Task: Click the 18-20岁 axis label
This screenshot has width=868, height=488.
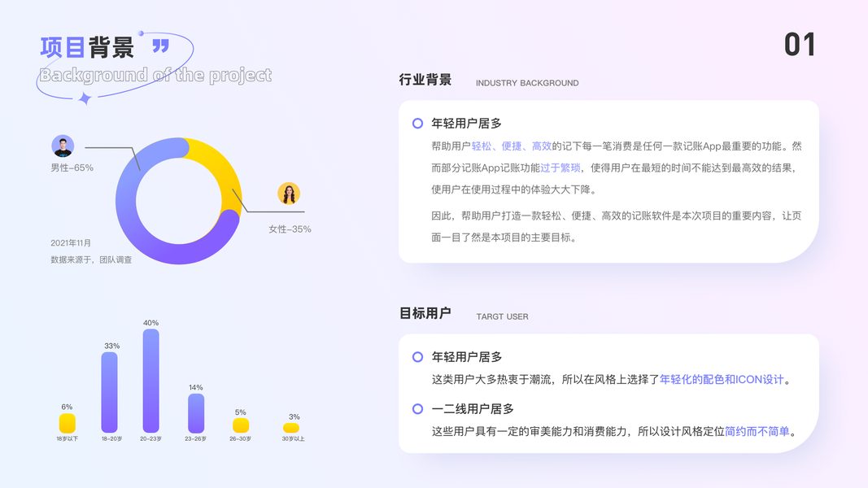Action: [x=111, y=438]
